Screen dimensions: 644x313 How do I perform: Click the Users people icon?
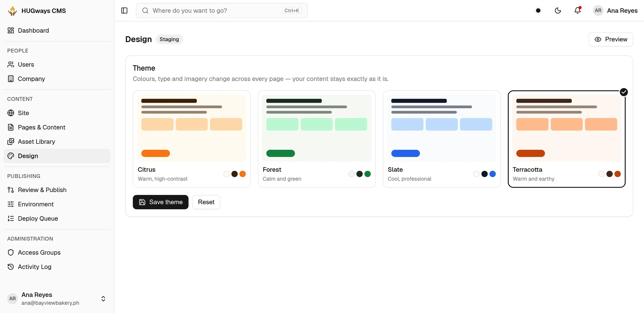(x=11, y=64)
